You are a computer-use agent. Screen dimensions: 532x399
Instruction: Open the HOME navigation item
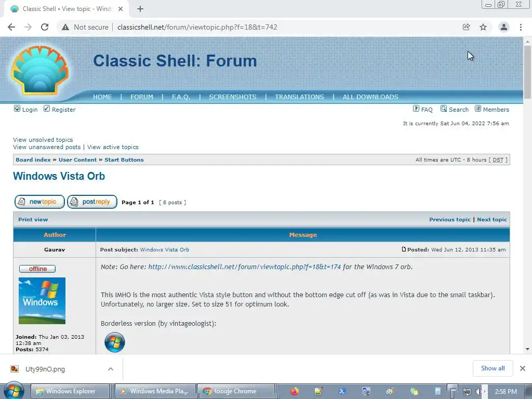pos(102,97)
